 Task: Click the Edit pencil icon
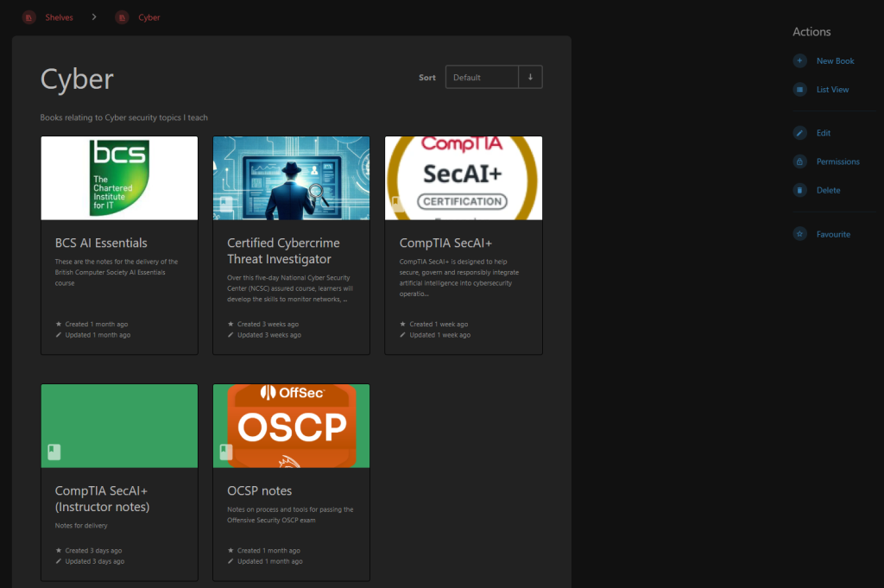(799, 132)
